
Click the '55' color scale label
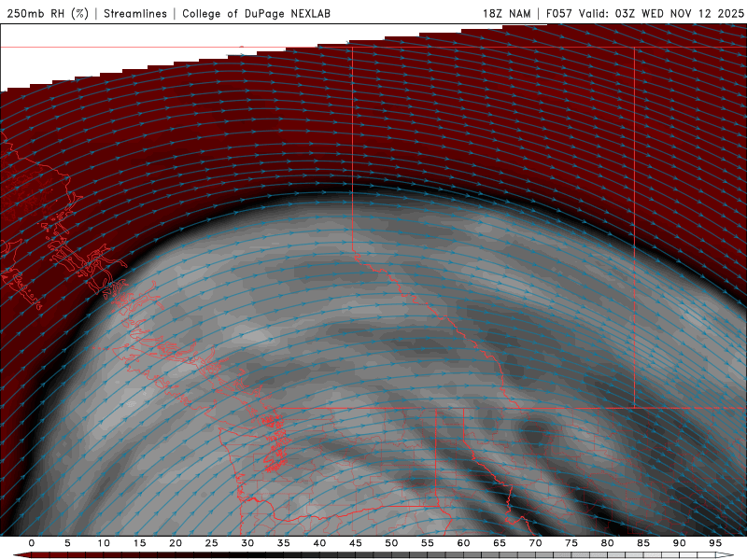[x=428, y=543]
